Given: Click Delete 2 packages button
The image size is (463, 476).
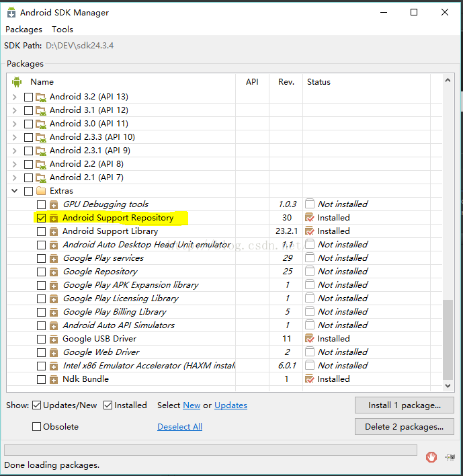Looking at the screenshot, I should coord(405,426).
